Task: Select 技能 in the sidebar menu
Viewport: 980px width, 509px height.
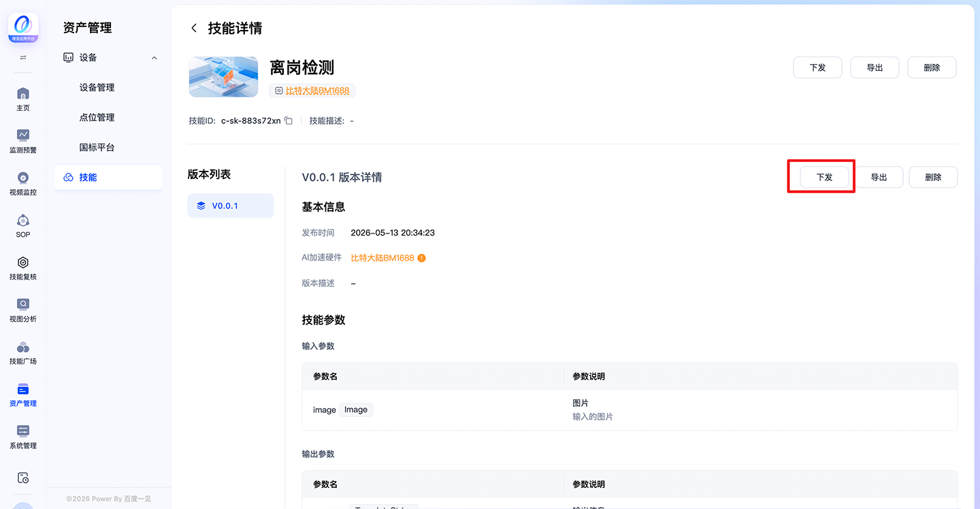Action: coord(109,178)
